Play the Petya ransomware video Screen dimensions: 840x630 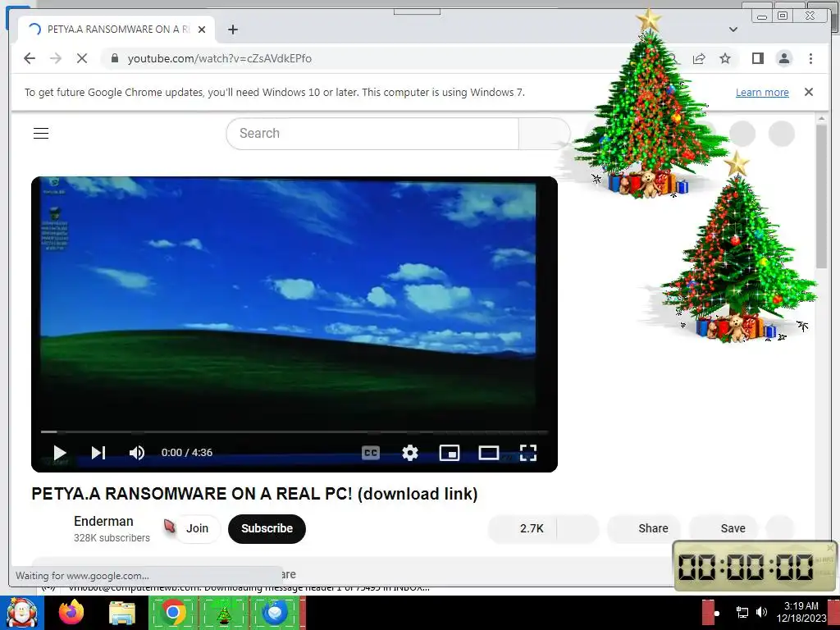click(x=59, y=453)
